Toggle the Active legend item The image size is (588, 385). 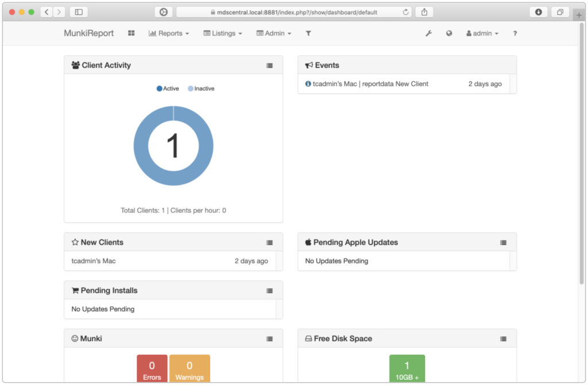(168, 88)
